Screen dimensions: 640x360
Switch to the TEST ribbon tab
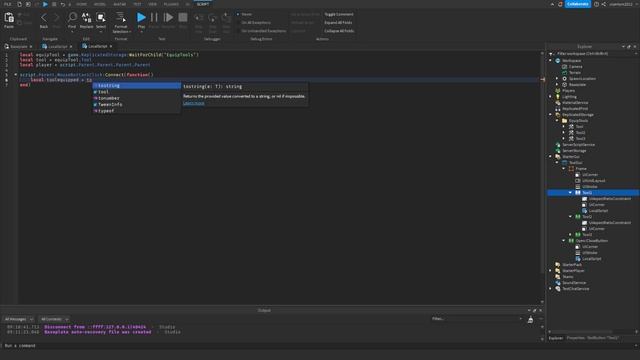(137, 4)
